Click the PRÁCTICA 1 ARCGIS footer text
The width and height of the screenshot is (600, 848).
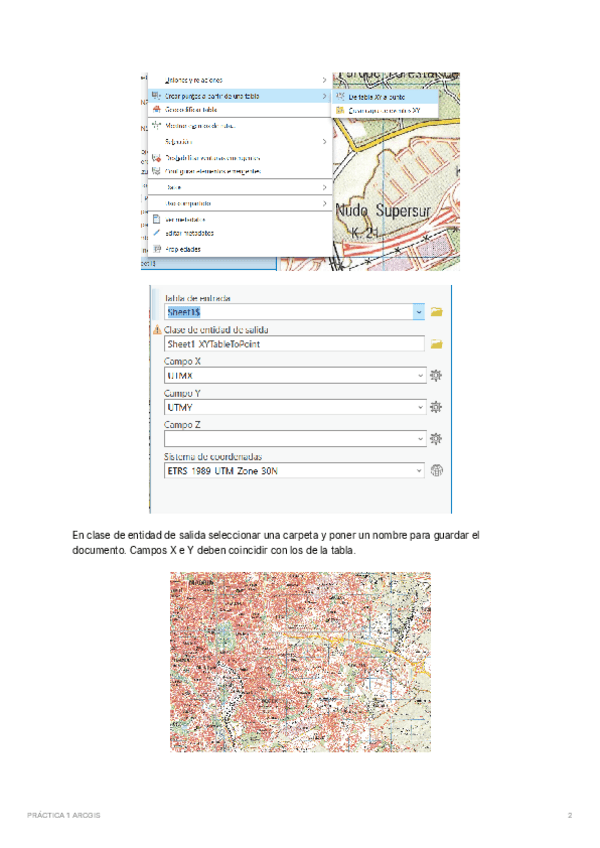(x=64, y=815)
